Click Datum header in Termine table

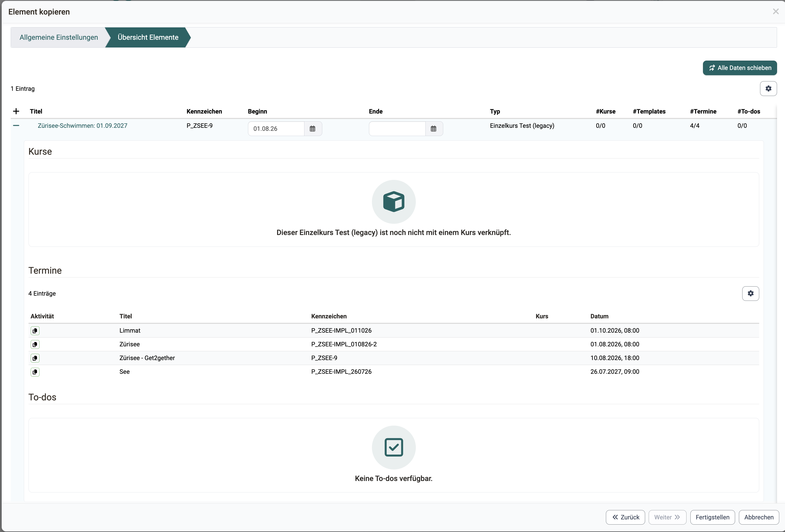(x=600, y=316)
